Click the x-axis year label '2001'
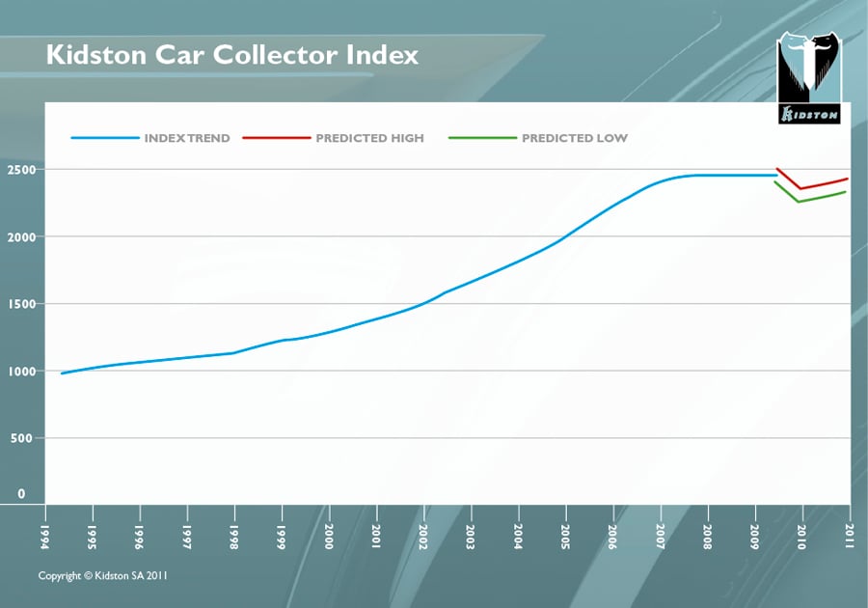Viewport: 868px width, 608px height. (376, 538)
